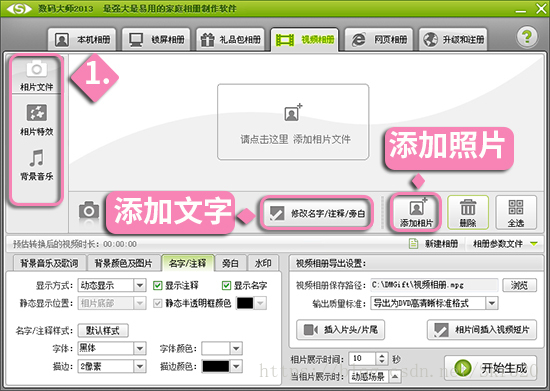Click the black 静态半透明框颜色 swatch
This screenshot has height=391, width=550.
[x=245, y=303]
